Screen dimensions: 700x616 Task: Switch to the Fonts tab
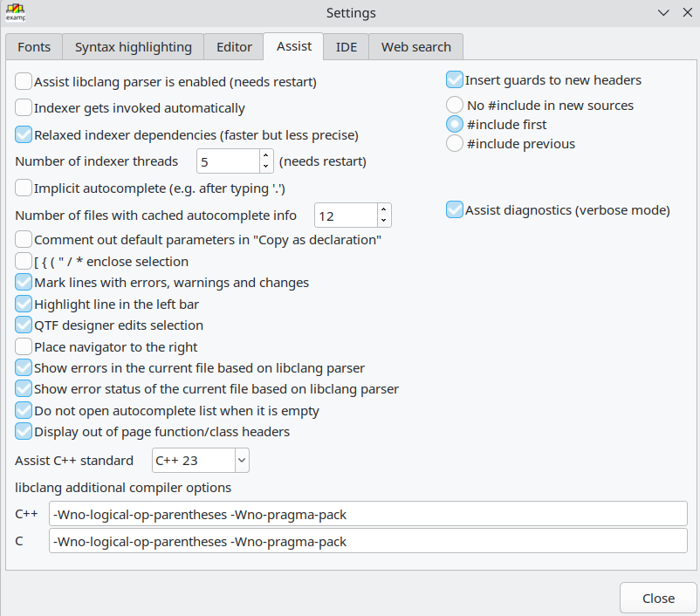(34, 47)
